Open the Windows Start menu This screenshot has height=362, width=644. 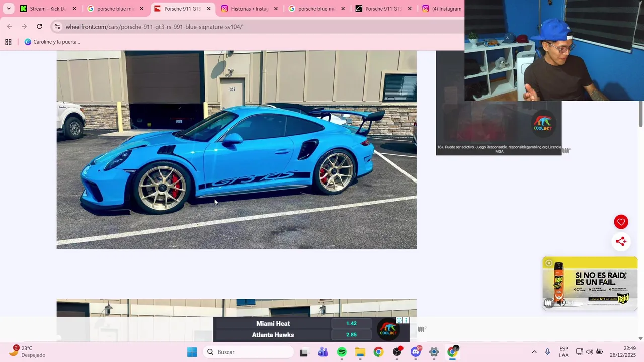(x=192, y=352)
